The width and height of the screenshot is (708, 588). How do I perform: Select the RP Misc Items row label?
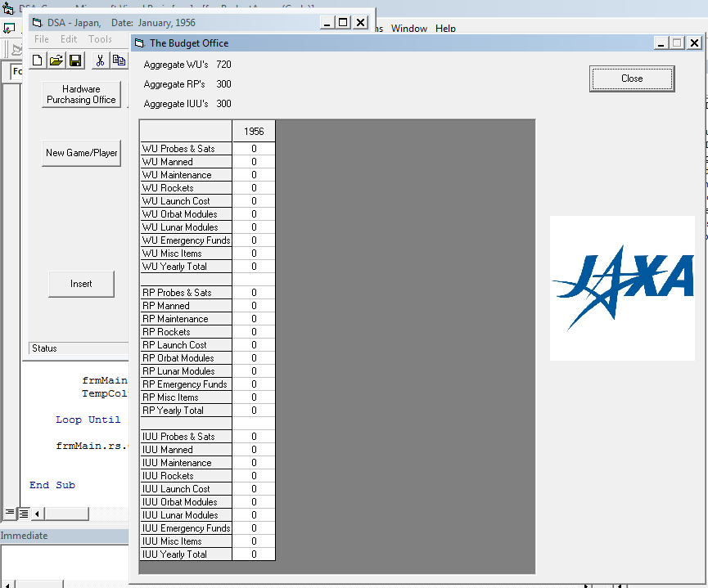tap(186, 397)
